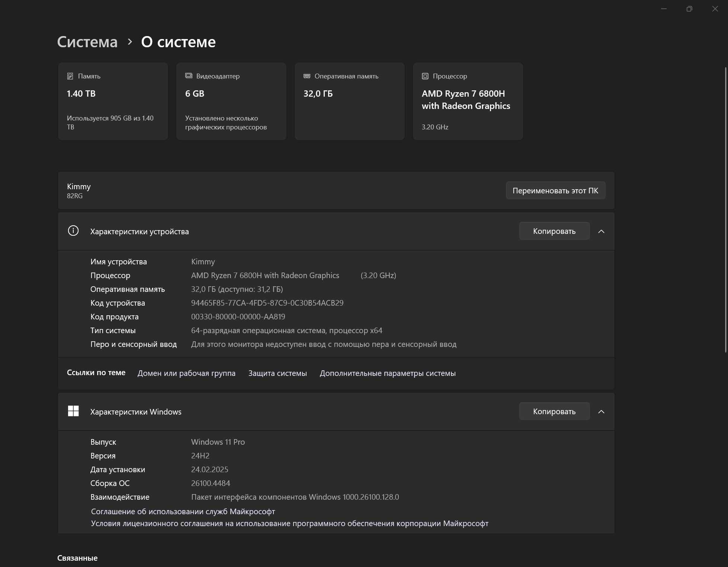This screenshot has width=728, height=567.
Task: Click the Связанные section heading
Action: click(x=77, y=558)
